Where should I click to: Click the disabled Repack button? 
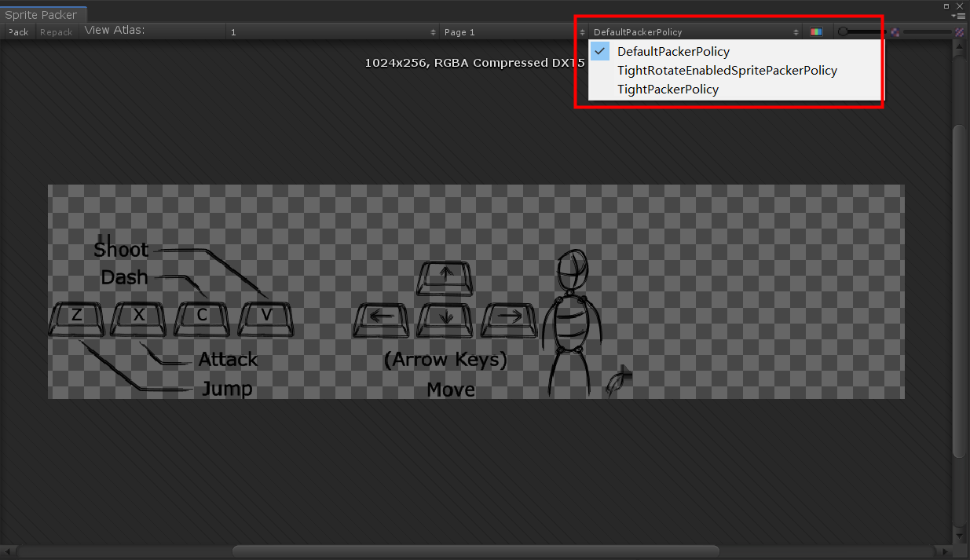click(x=56, y=31)
